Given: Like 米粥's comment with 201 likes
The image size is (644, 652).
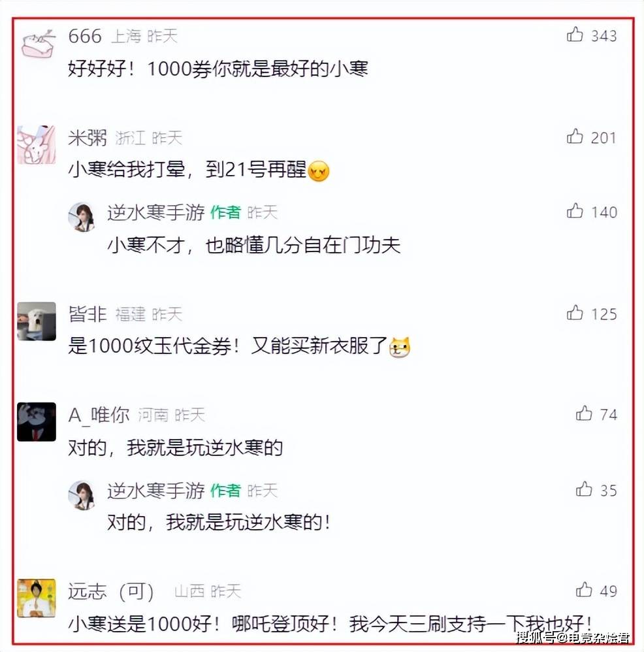Looking at the screenshot, I should click(575, 137).
